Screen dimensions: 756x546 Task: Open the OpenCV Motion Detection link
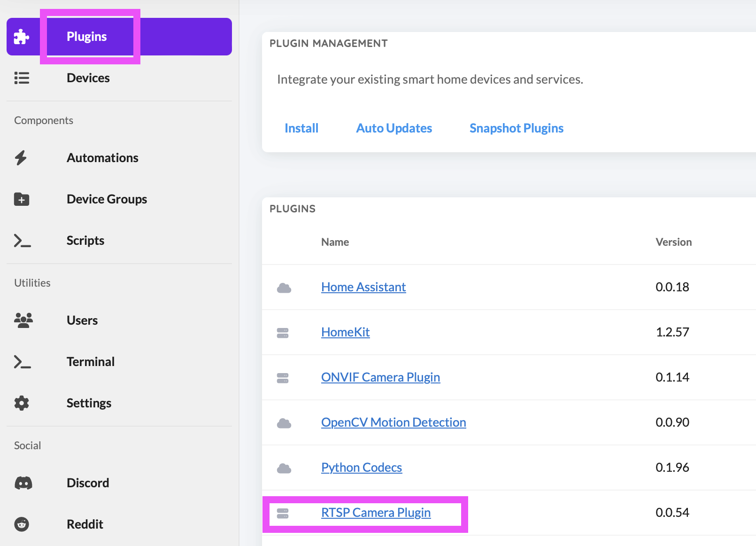coord(393,422)
